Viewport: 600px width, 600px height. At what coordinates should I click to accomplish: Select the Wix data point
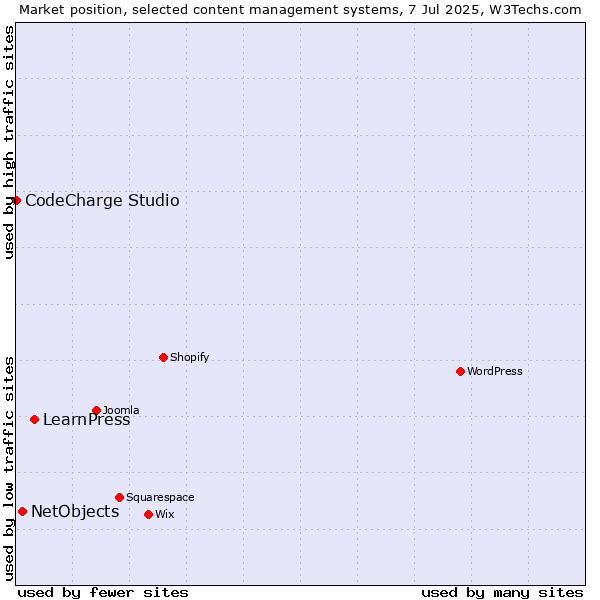point(148,515)
